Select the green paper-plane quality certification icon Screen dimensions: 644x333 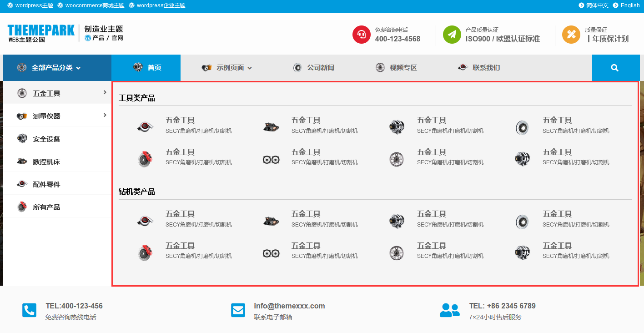453,34
